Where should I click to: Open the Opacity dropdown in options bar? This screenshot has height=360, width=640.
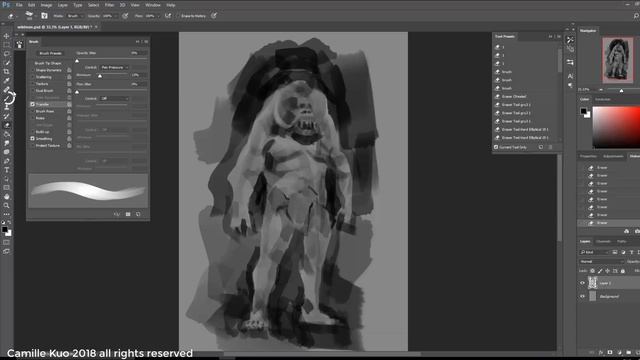115,16
